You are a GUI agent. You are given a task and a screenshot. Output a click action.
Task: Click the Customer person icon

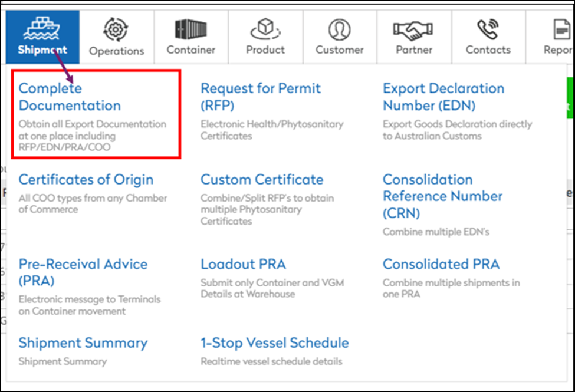(x=339, y=29)
